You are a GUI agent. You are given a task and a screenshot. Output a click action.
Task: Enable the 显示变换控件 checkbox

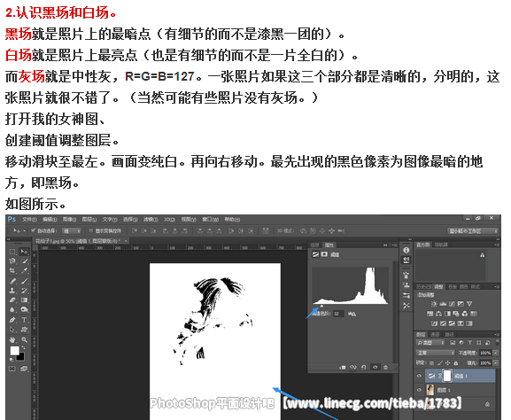click(x=91, y=230)
